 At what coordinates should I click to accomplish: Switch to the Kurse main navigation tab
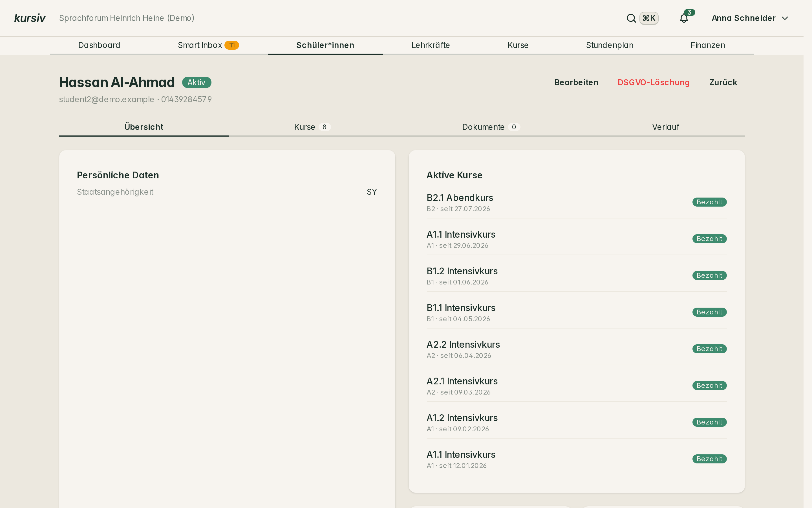(x=518, y=45)
